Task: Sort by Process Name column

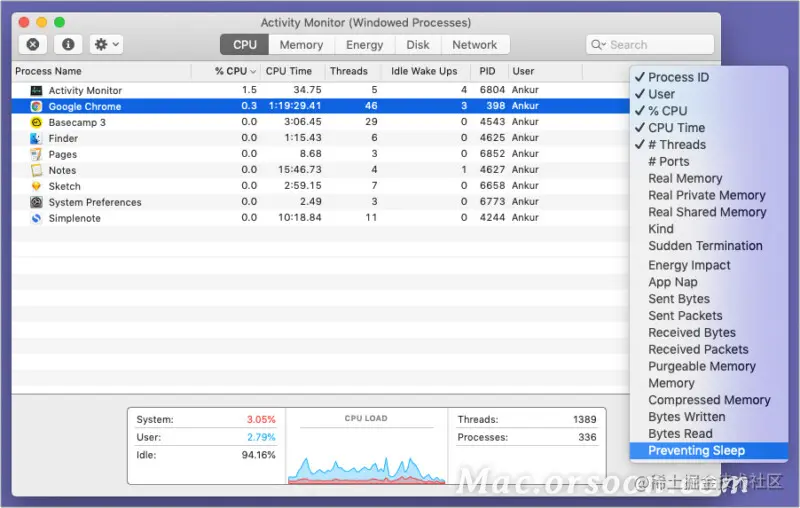Action: point(101,71)
